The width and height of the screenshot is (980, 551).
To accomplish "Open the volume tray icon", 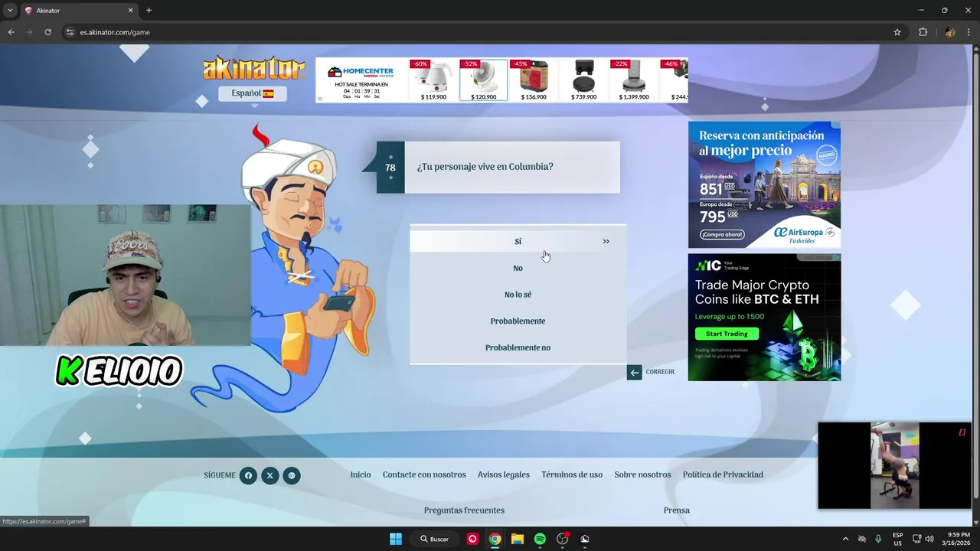I will click(929, 539).
